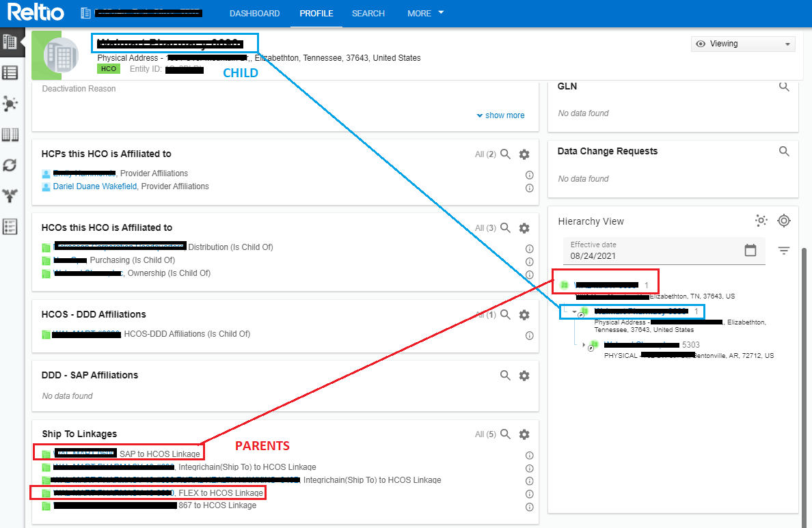The width and height of the screenshot is (812, 528).
Task: Open the hierarchy tree sidebar icon
Action: point(10,195)
